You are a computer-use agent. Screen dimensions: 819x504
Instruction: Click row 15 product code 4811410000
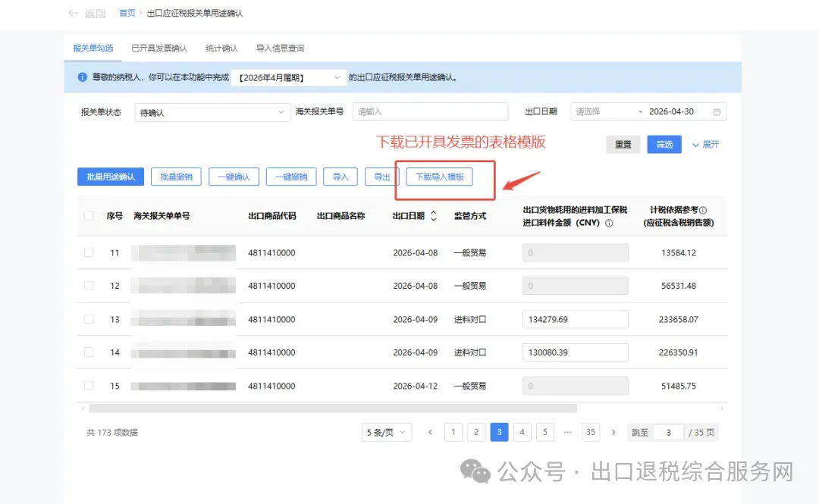click(x=271, y=386)
